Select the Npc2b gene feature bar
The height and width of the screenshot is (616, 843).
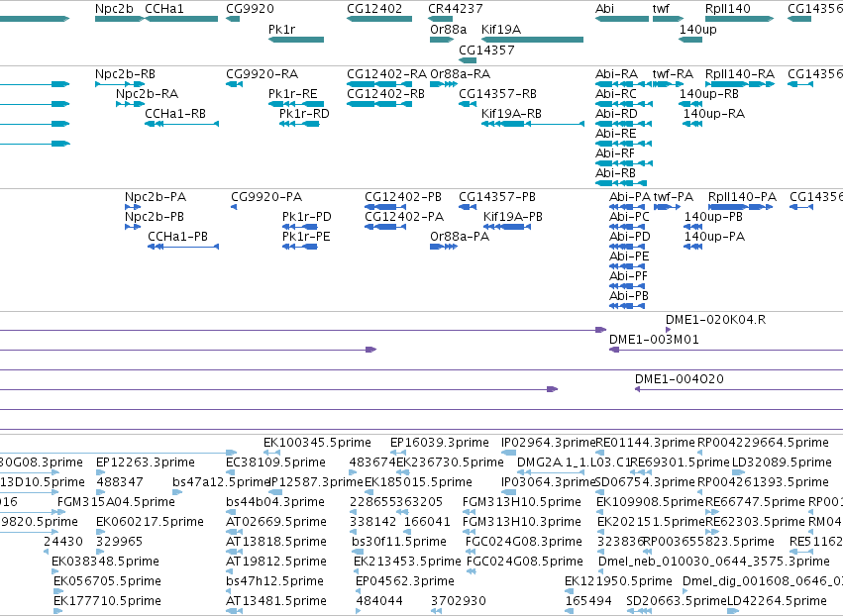[x=119, y=19]
